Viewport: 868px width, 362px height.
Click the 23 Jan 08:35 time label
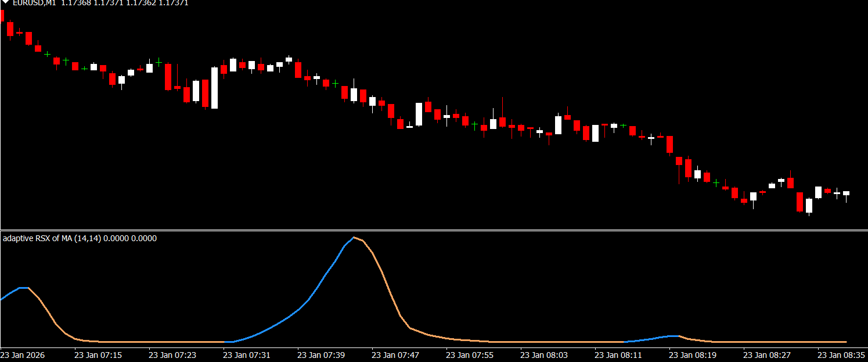point(841,354)
